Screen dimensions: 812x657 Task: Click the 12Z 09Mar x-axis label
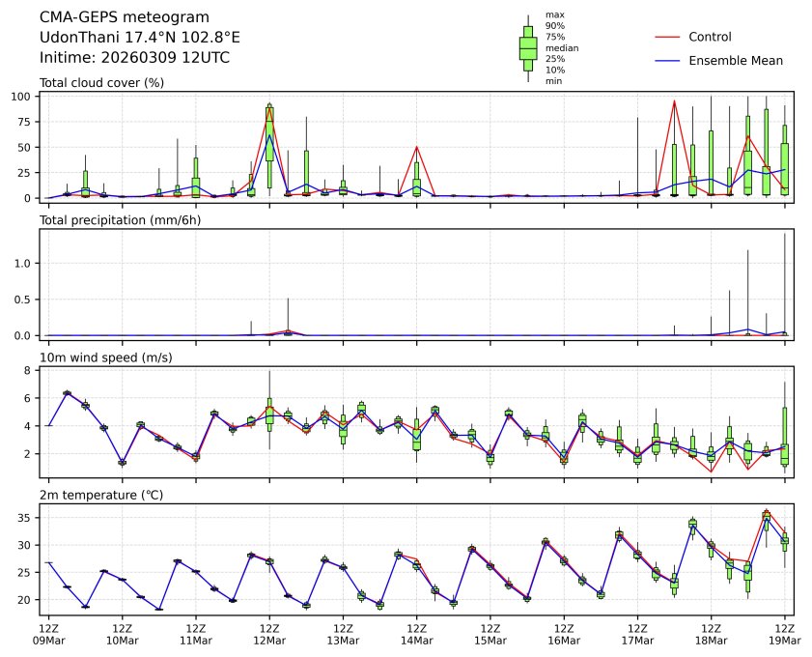[x=48, y=633]
